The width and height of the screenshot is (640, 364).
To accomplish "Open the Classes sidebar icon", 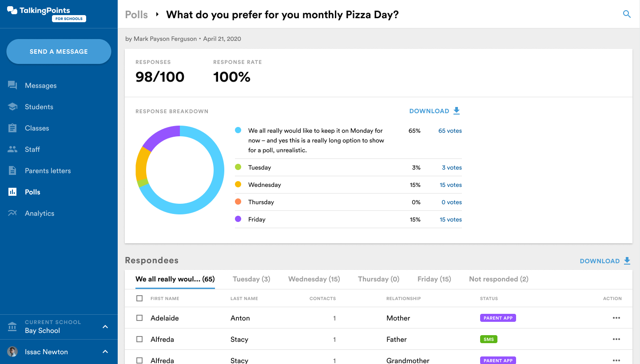I will (x=13, y=128).
